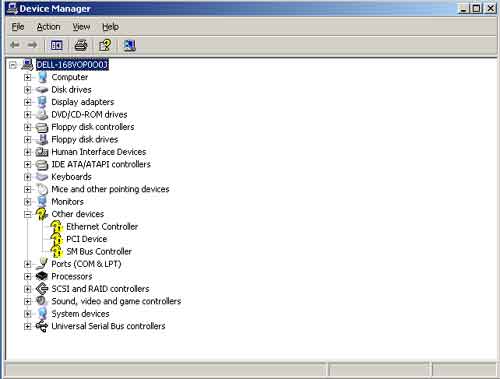Click the root computer node icon

click(28, 64)
